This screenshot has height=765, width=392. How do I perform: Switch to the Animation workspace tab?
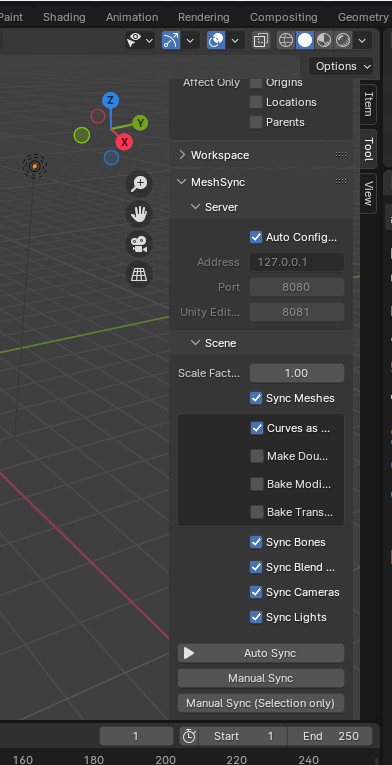[x=132, y=17]
